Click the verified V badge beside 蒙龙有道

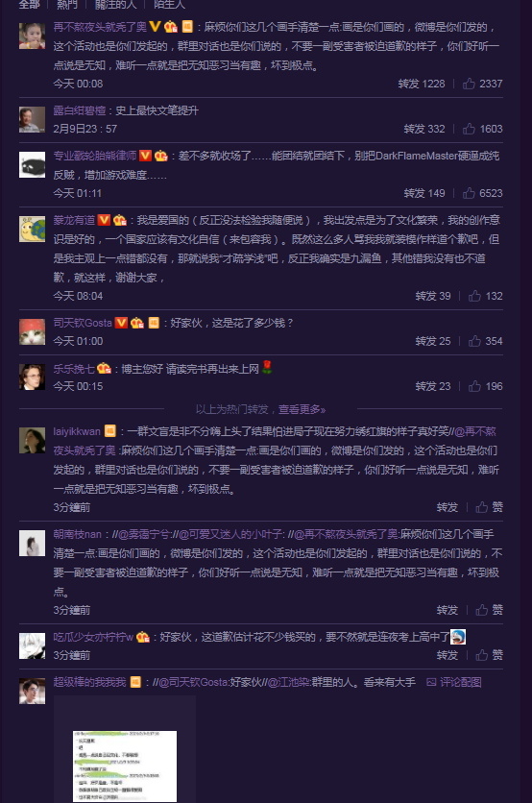tap(104, 220)
